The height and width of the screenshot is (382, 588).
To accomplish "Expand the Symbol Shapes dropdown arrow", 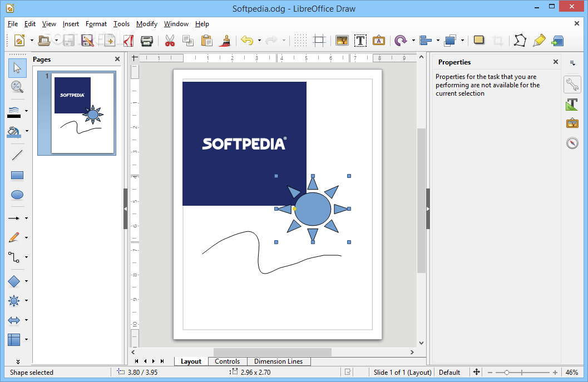I will [x=26, y=301].
